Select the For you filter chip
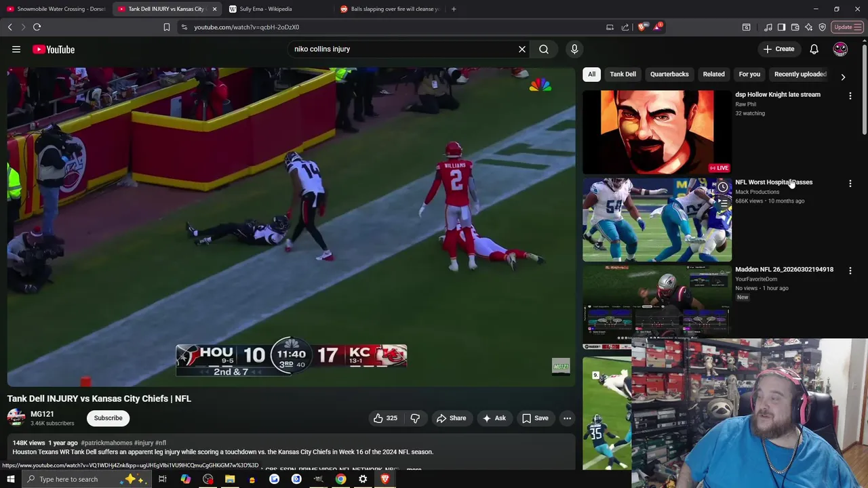Screen dimensions: 868x488 pos(749,74)
